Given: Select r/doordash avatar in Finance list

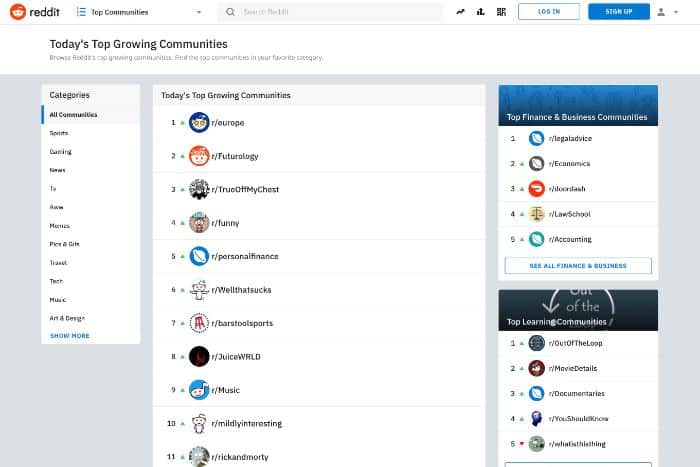Looking at the screenshot, I should [537, 188].
